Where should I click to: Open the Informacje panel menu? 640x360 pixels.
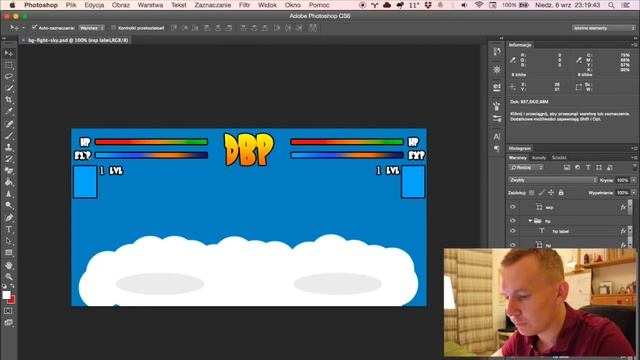coord(634,44)
